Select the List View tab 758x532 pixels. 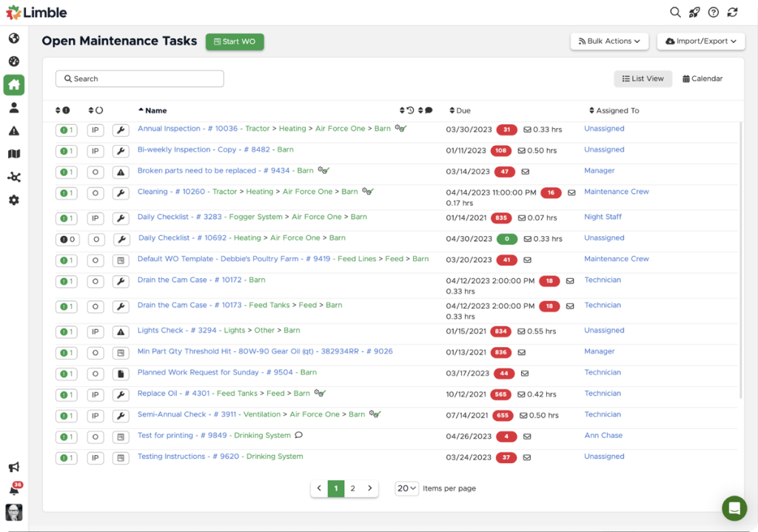point(643,78)
